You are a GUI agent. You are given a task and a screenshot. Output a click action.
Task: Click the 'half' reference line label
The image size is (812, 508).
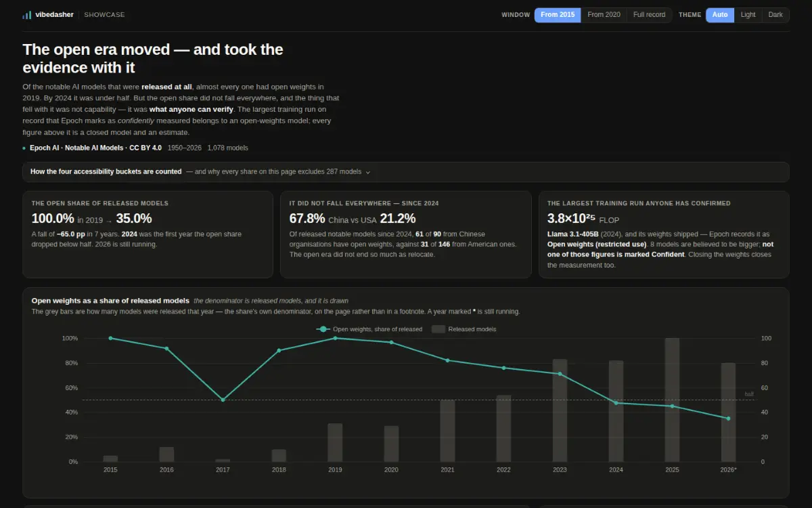point(749,394)
